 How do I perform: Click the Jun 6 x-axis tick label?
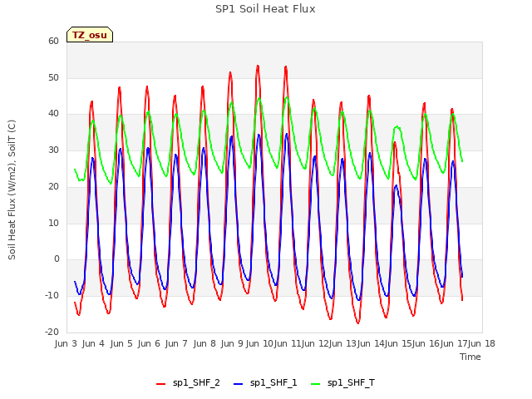[149, 343]
